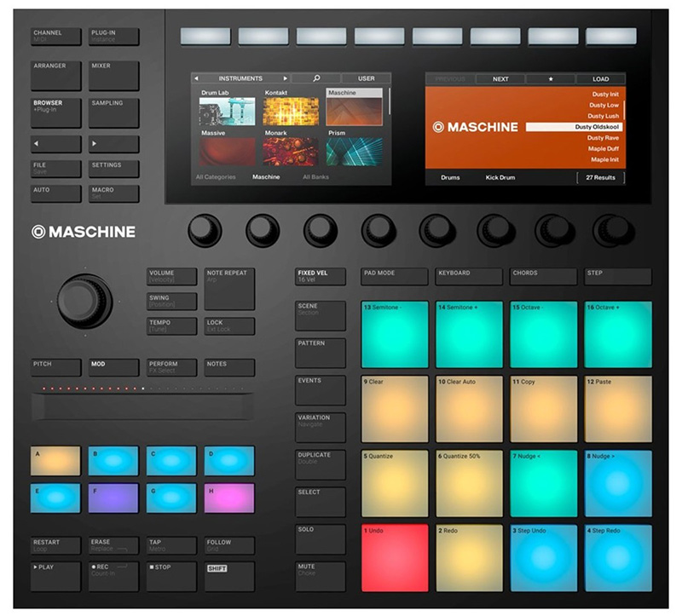Open the BROWSER view
Viewport: 682px width, 616px height.
click(x=55, y=113)
